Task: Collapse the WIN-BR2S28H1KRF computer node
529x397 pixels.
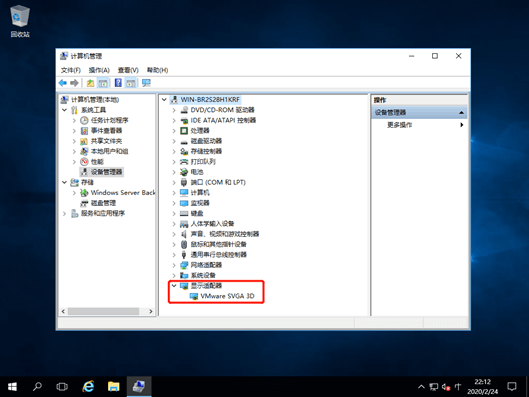Action: pyautogui.click(x=164, y=100)
